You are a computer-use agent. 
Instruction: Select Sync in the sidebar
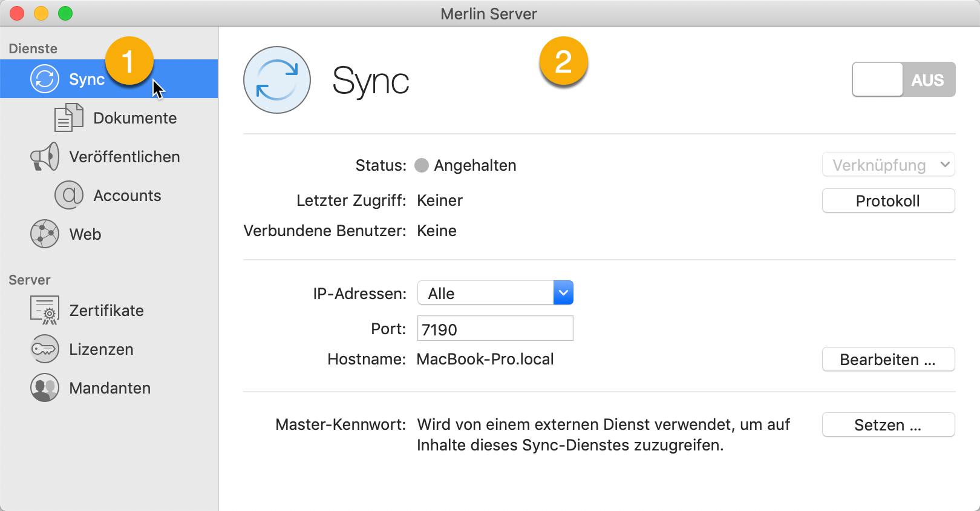tap(109, 79)
